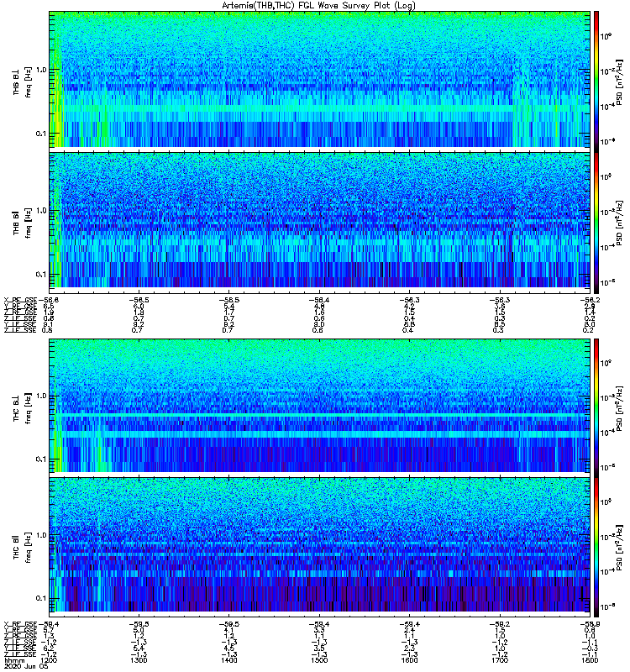630x672 pixels.
Task: Click inside the THB B-parallel spectrogram panel
Action: coord(320,220)
